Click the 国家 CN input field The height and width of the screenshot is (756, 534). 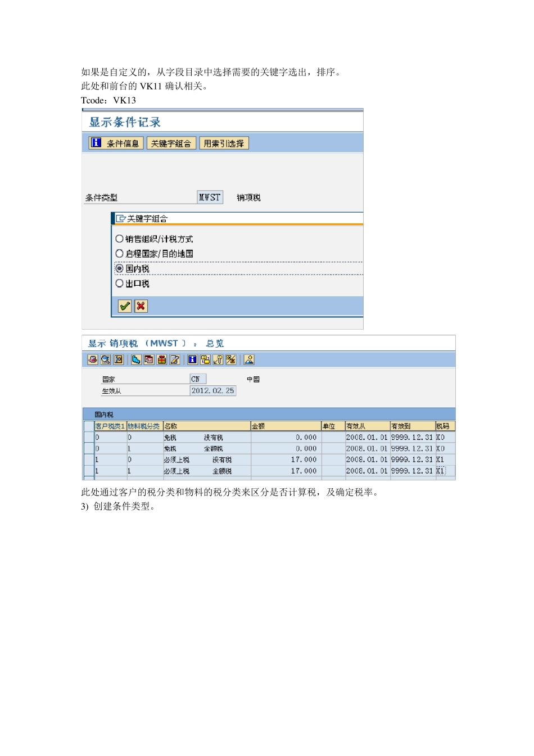tap(198, 379)
